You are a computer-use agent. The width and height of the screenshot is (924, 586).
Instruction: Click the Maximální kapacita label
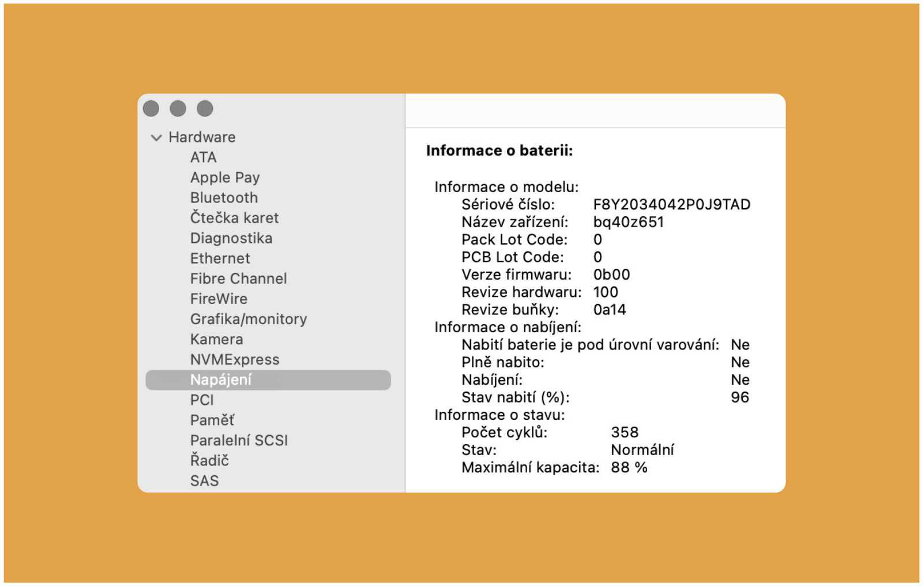[531, 468]
